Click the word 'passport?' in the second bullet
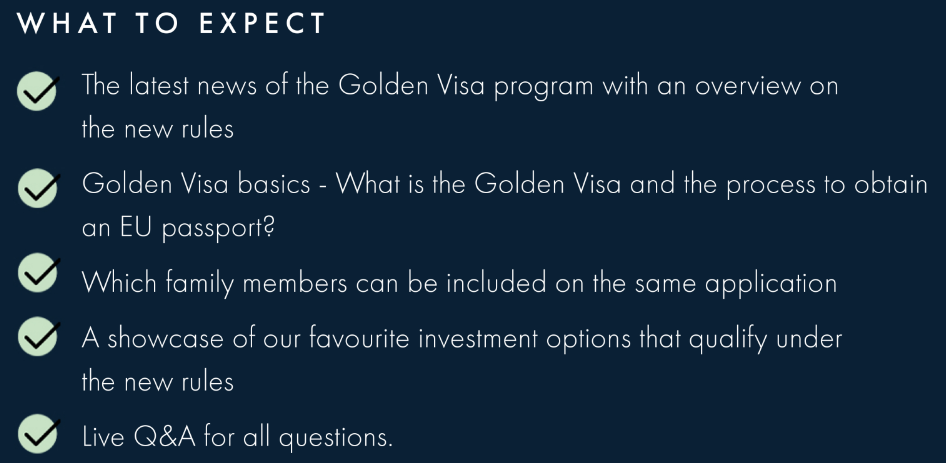This screenshot has width=946, height=463. tap(218, 229)
